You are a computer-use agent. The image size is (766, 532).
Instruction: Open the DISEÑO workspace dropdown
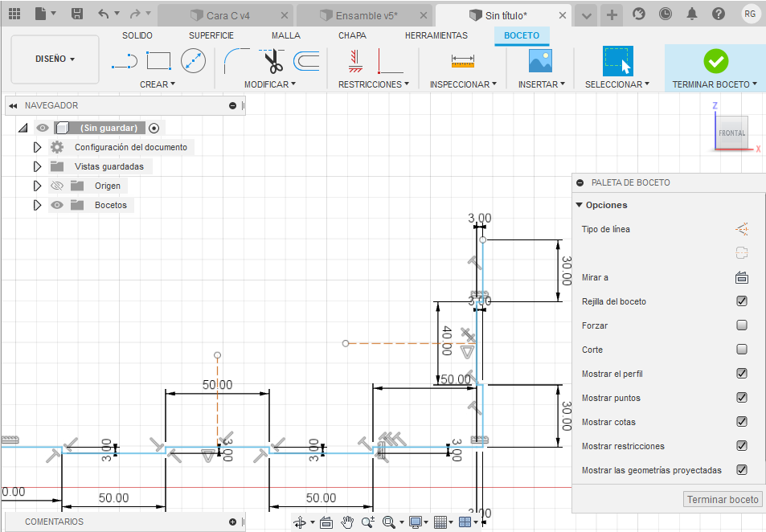(x=55, y=59)
